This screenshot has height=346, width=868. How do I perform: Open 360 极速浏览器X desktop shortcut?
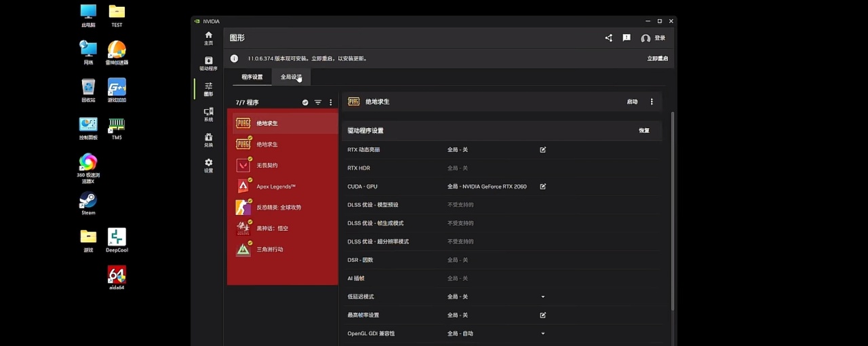click(x=88, y=168)
